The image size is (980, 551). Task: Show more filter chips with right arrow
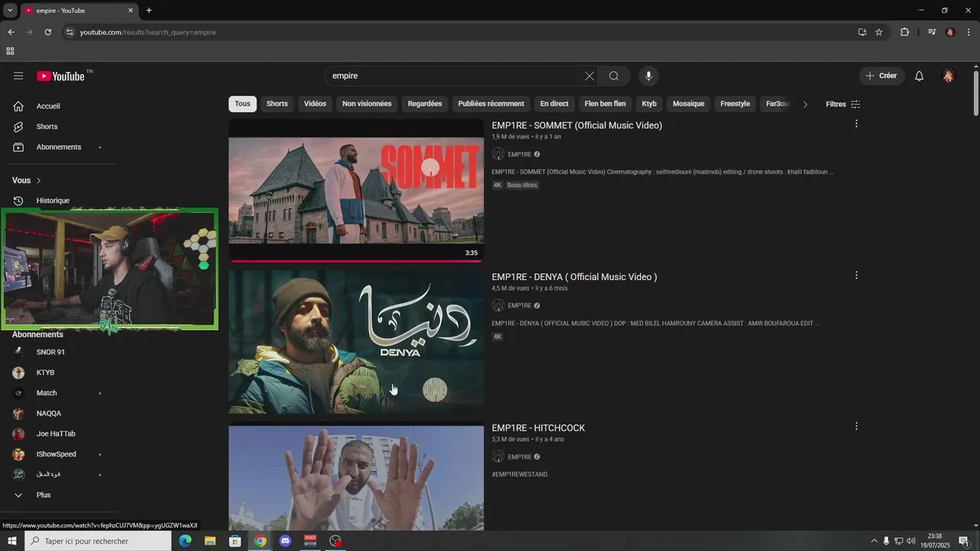pyautogui.click(x=805, y=104)
